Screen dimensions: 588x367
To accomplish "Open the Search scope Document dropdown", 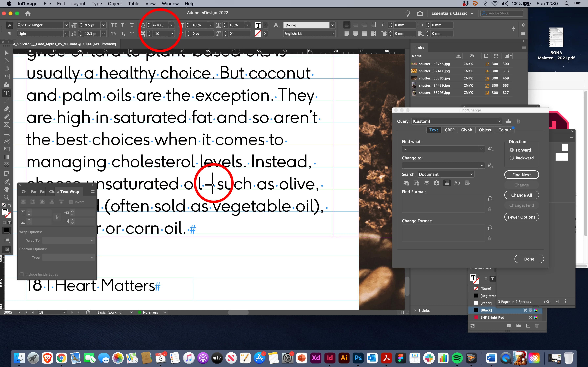I will coord(446,174).
